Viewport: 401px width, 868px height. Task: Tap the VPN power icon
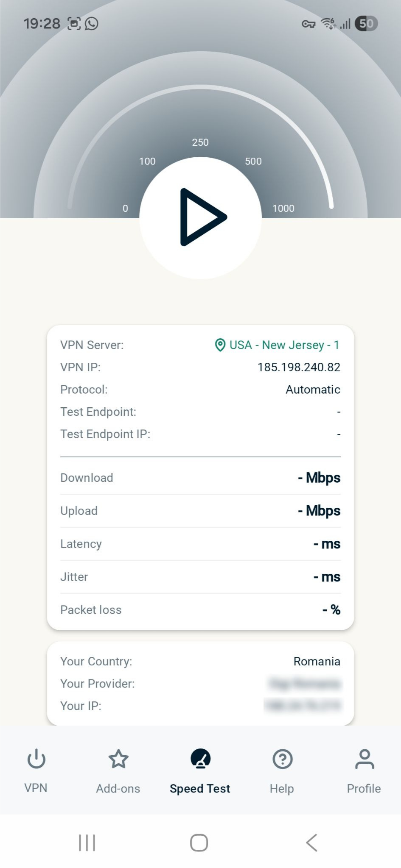(36, 759)
